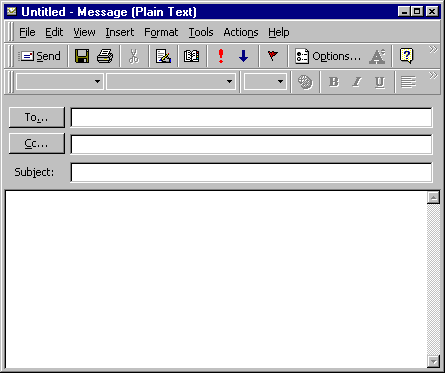Toggle Bold formatting
This screenshot has height=373, width=445.
(334, 82)
